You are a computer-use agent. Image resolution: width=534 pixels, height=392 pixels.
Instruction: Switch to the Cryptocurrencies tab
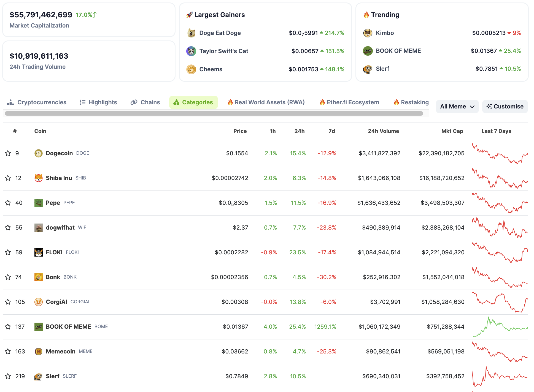coord(37,102)
